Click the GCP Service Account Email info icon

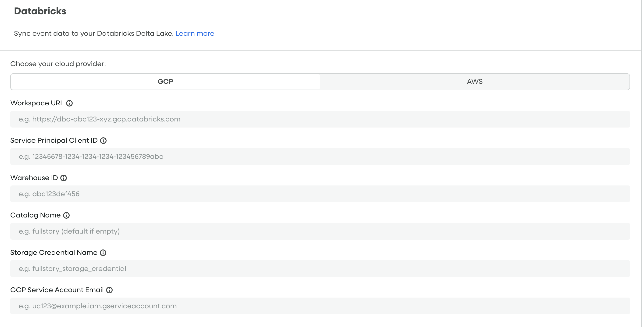tap(109, 290)
